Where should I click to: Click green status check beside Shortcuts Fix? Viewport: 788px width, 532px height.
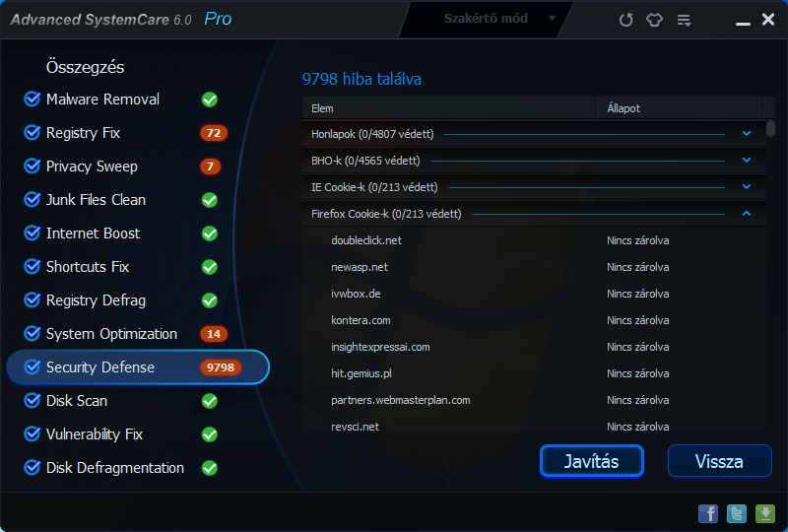click(x=210, y=267)
